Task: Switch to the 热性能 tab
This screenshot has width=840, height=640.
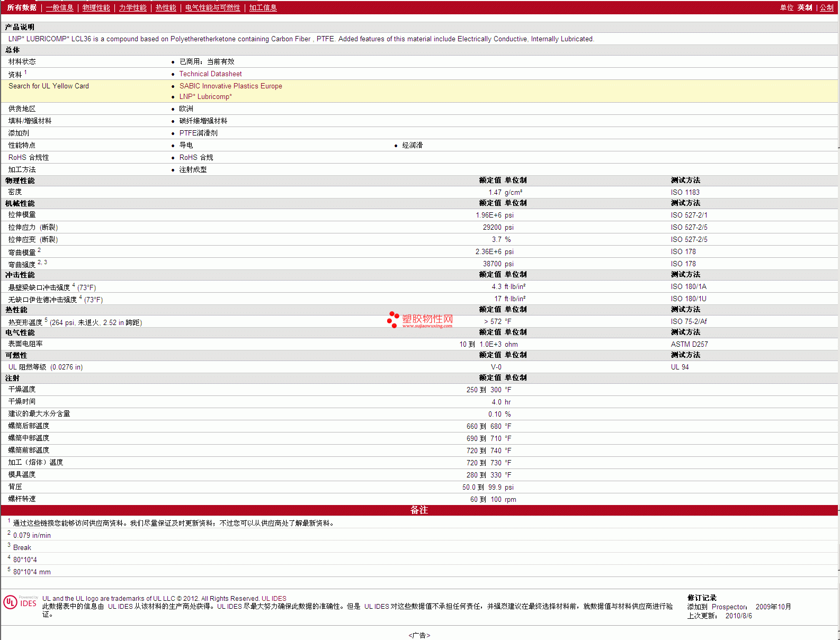Action: coord(166,7)
